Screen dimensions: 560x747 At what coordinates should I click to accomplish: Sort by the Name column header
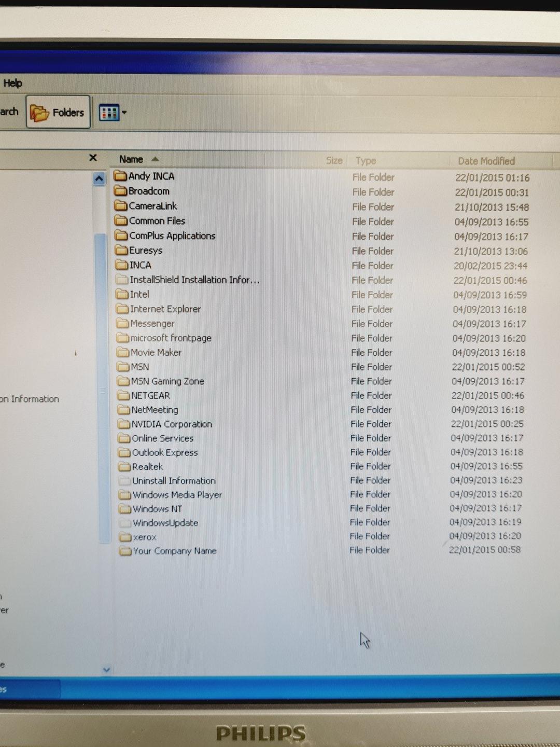[131, 159]
